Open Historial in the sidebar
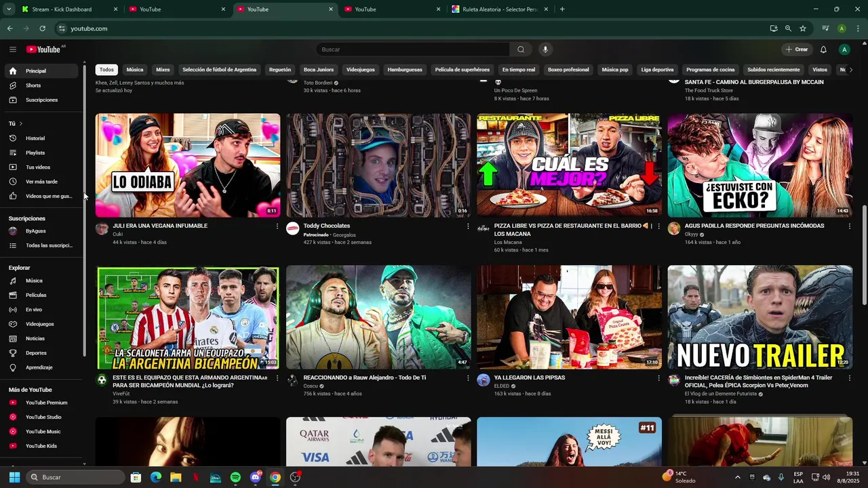 [42, 138]
